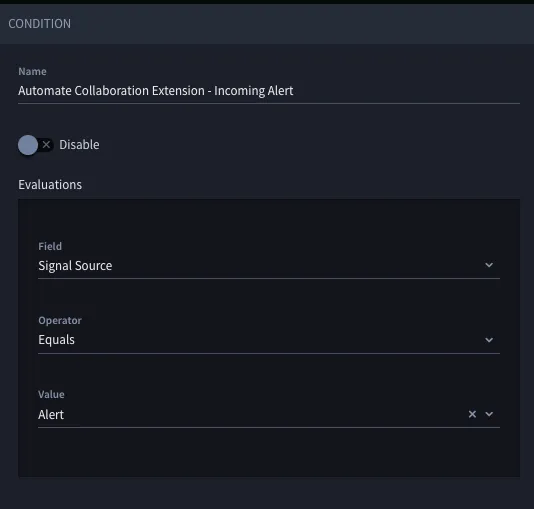
Task: Toggle the Disable switch
Action: pyautogui.click(x=36, y=145)
